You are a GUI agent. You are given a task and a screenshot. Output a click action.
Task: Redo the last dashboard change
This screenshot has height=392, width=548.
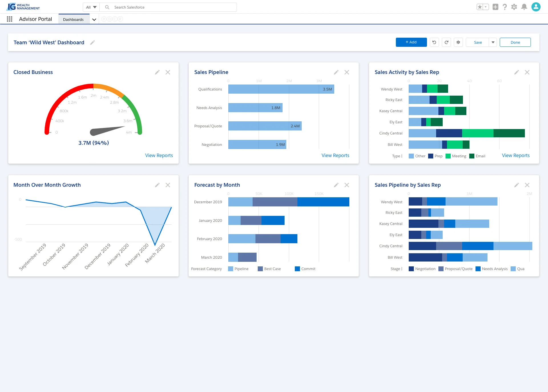tap(446, 42)
